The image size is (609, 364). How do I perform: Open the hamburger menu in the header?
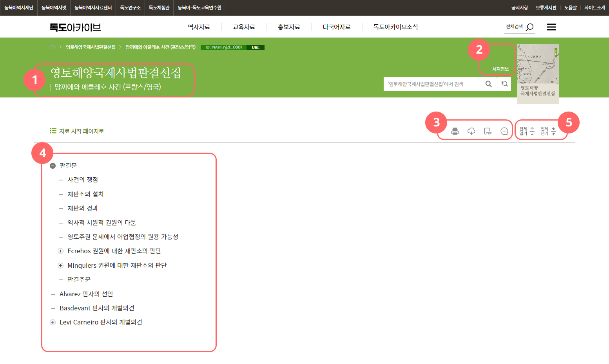pyautogui.click(x=551, y=27)
